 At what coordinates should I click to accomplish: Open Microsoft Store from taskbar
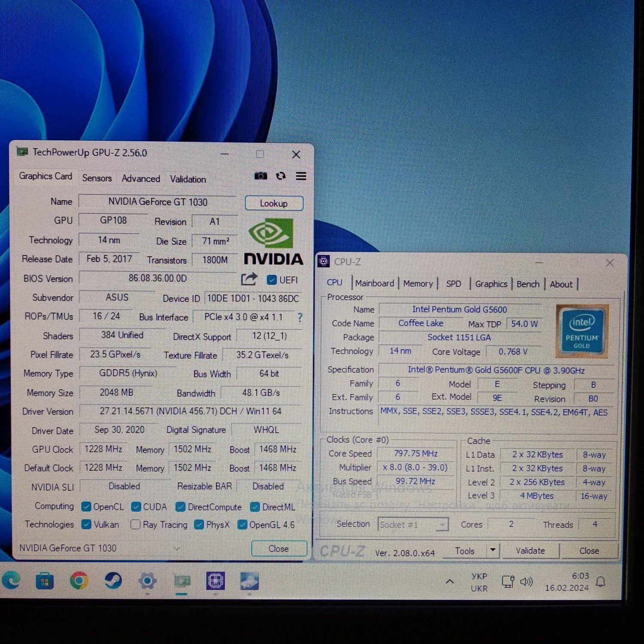click(45, 581)
